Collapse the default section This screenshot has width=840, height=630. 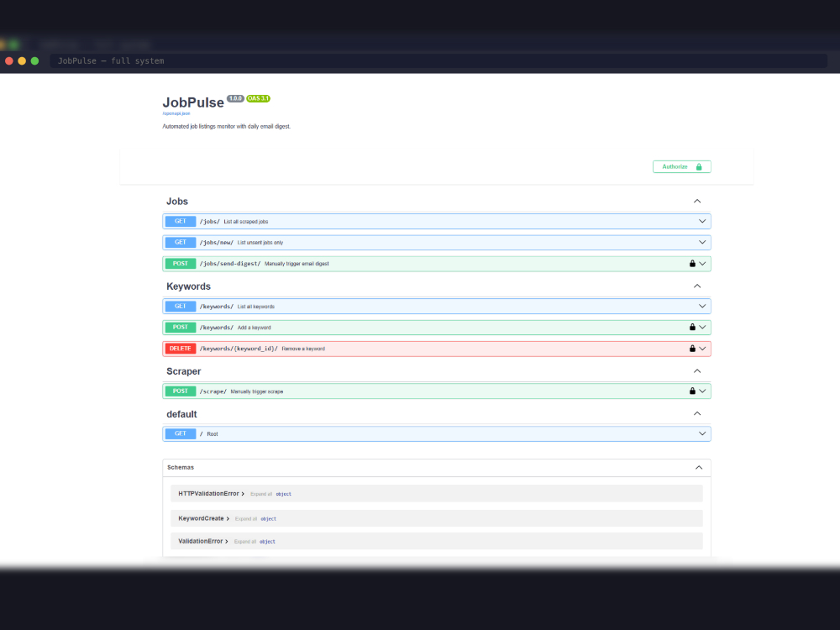[696, 414]
